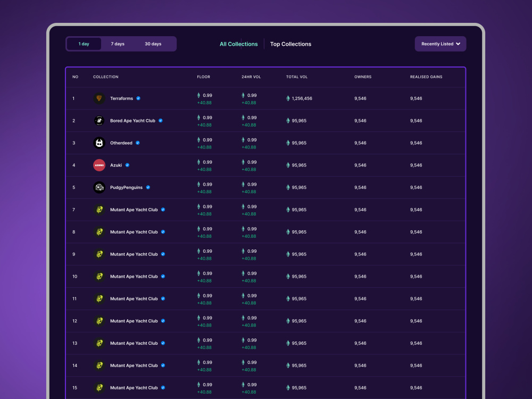Sort by the REALISED GAINS column header
Viewport: 532px width, 399px height.
(426, 77)
